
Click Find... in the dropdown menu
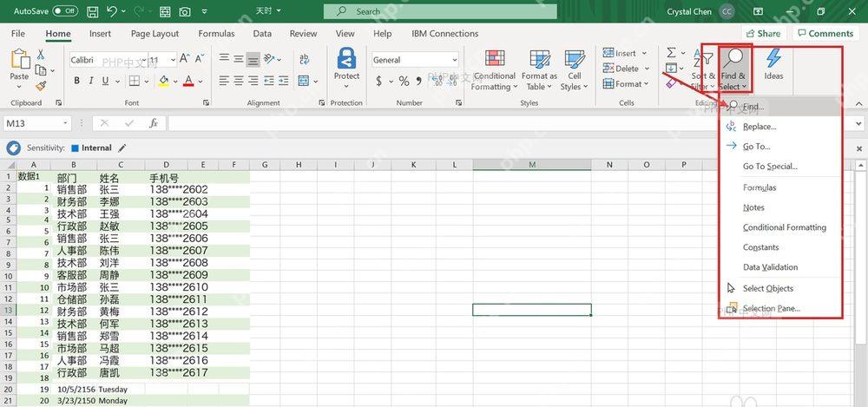780,107
